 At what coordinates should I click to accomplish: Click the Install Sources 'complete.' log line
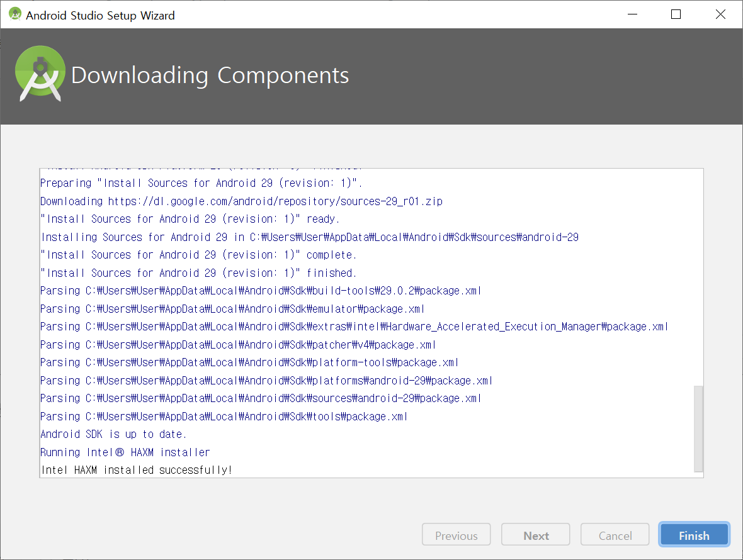[198, 255]
